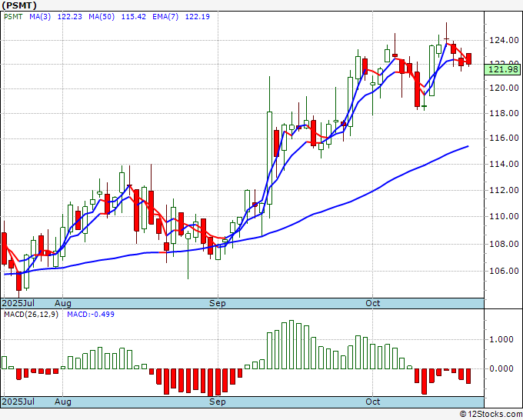Viewport: 523px width, 420px height.
Task: Click the MA(50) value 115.42
Action: coord(133,17)
